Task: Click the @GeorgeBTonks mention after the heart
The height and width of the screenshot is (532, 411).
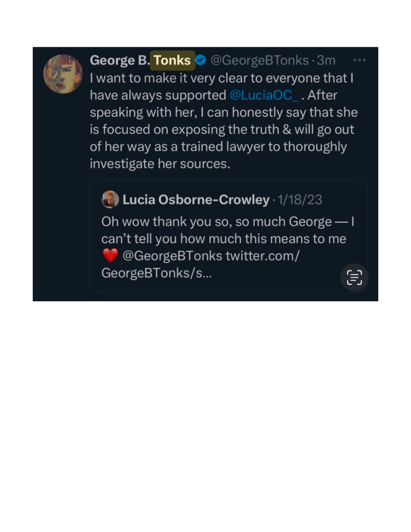Action: [172, 256]
